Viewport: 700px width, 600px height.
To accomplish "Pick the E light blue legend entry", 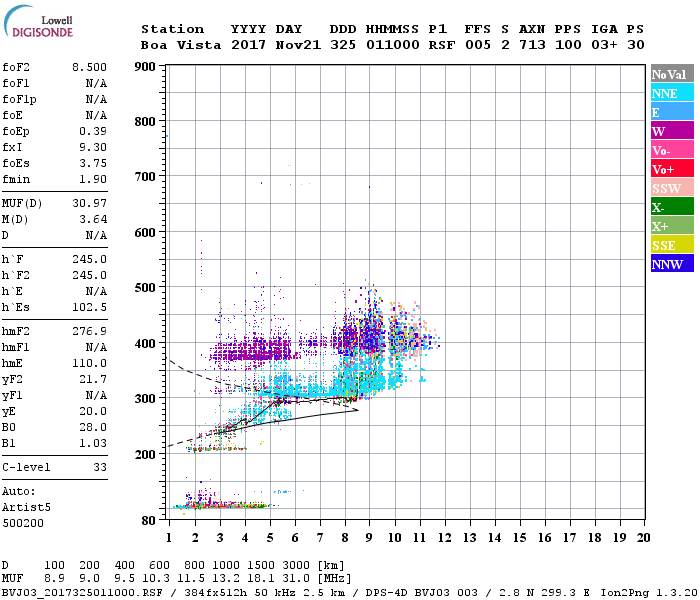I will point(672,112).
